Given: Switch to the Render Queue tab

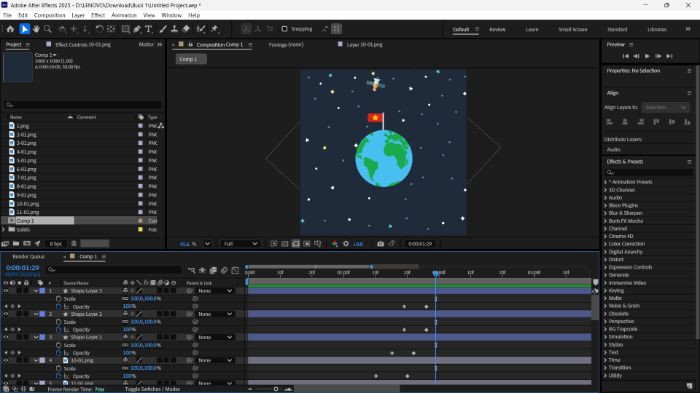Looking at the screenshot, I should pyautogui.click(x=29, y=256).
